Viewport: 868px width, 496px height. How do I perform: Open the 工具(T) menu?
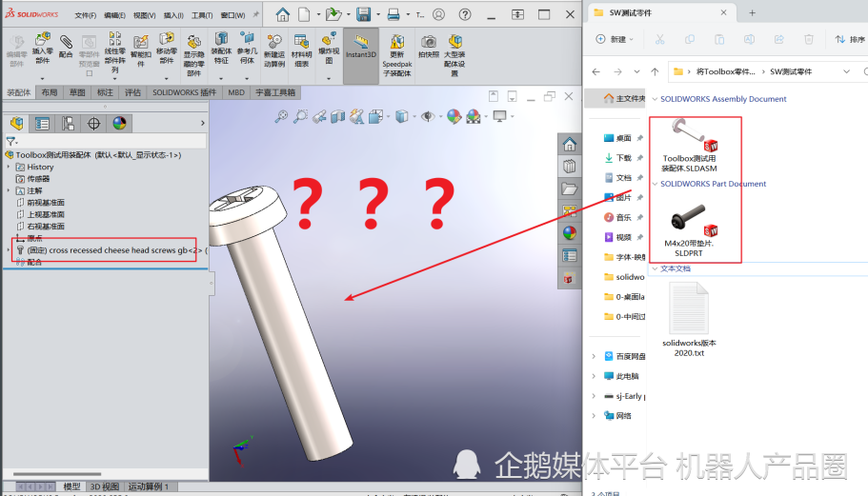click(201, 15)
